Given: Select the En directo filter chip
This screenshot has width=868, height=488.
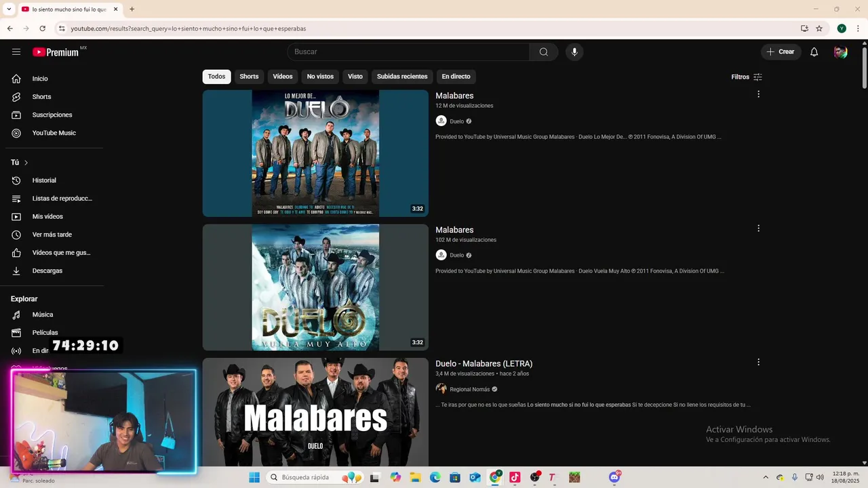Looking at the screenshot, I should point(456,77).
